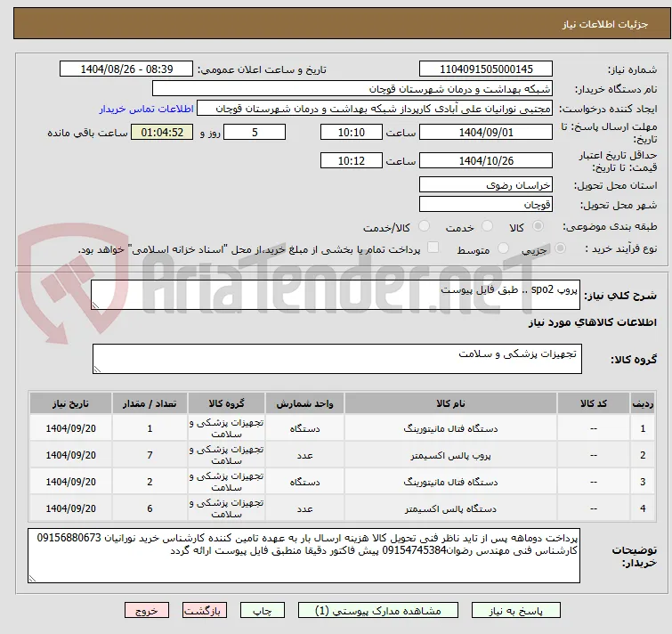Click the delivery city field قوچان
This screenshot has height=634, width=672.
point(486,205)
